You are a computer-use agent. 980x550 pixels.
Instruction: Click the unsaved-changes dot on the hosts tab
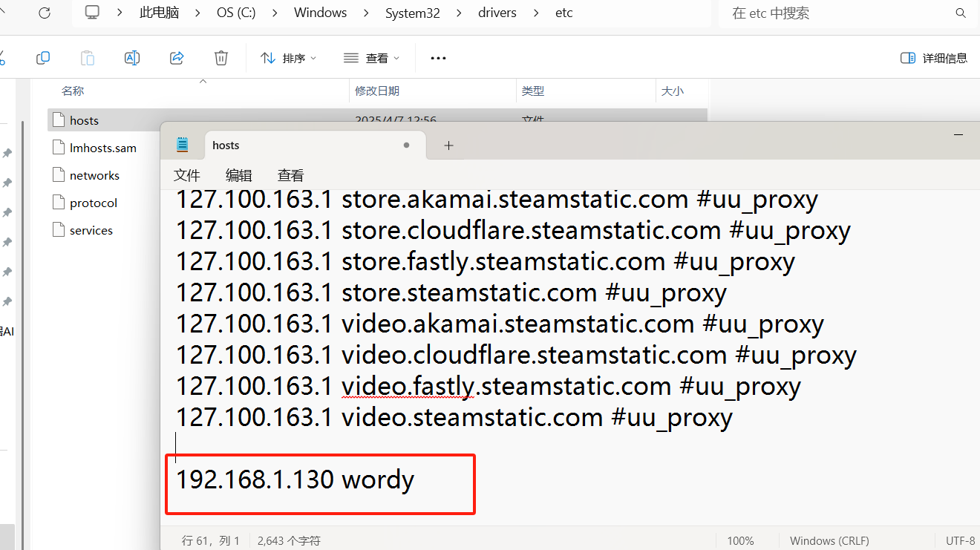pos(406,145)
